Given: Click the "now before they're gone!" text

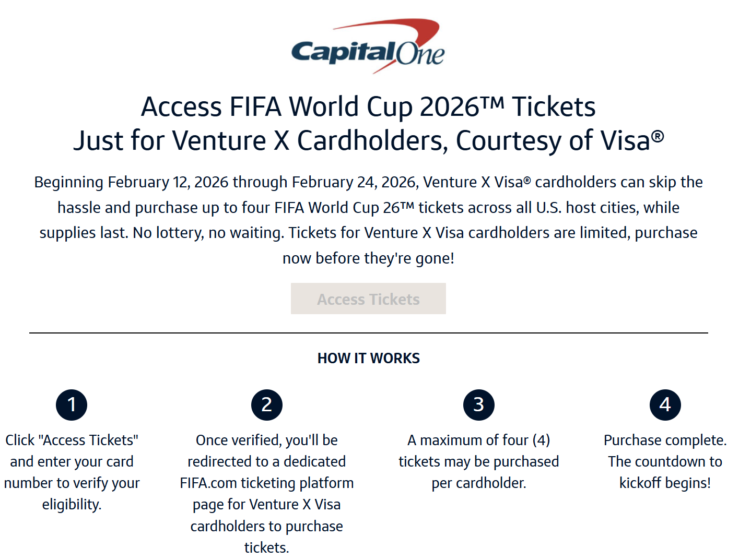Looking at the screenshot, I should click(x=368, y=258).
